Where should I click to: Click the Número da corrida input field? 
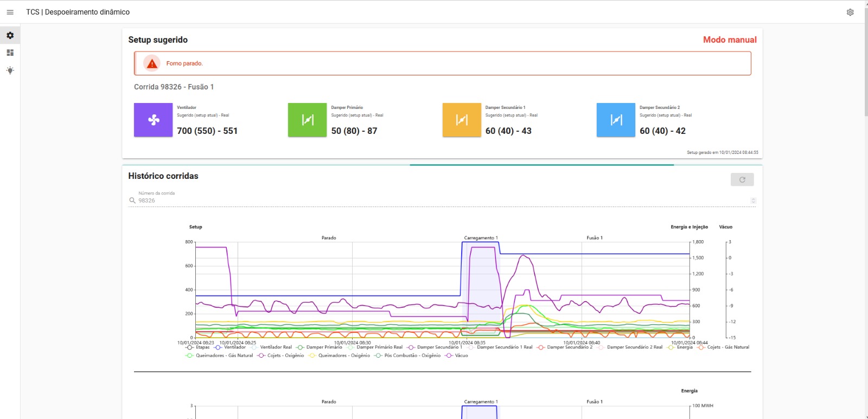(x=443, y=201)
